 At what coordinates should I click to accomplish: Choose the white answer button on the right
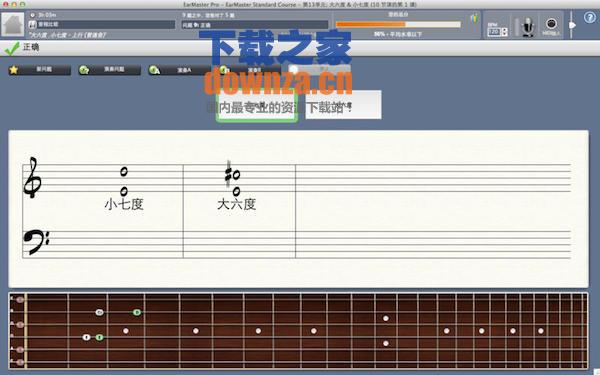coord(343,105)
